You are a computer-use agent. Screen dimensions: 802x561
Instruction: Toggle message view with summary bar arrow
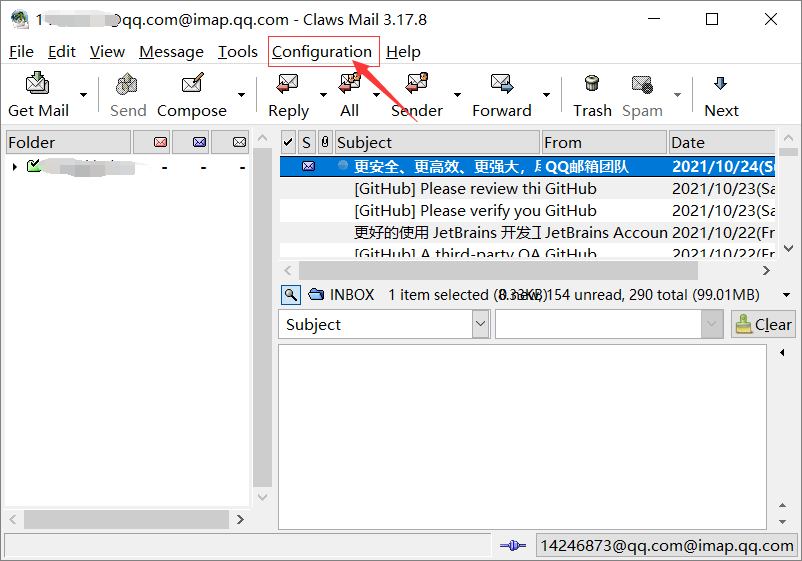[x=787, y=295]
